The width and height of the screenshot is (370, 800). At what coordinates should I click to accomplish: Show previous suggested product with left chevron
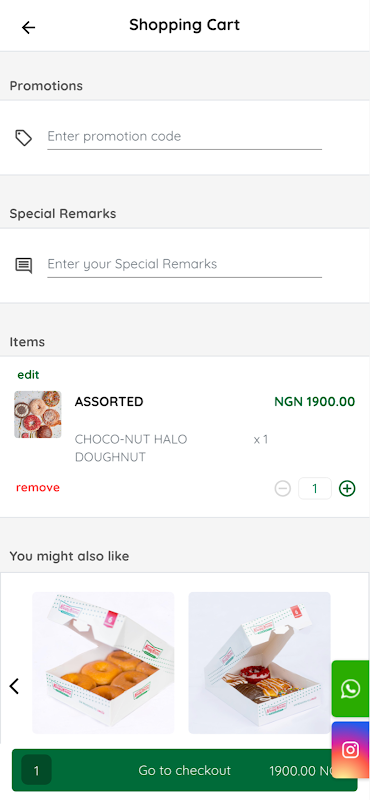(14, 686)
